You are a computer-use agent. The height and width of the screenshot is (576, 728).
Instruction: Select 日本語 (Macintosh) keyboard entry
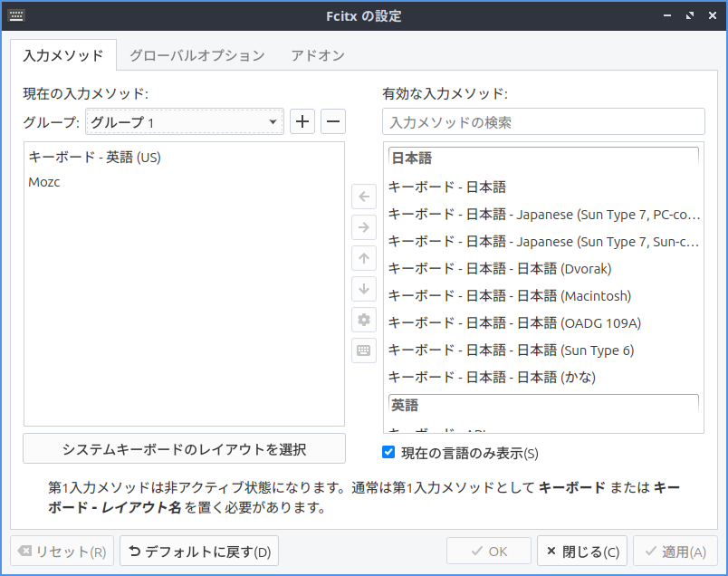tap(543, 296)
